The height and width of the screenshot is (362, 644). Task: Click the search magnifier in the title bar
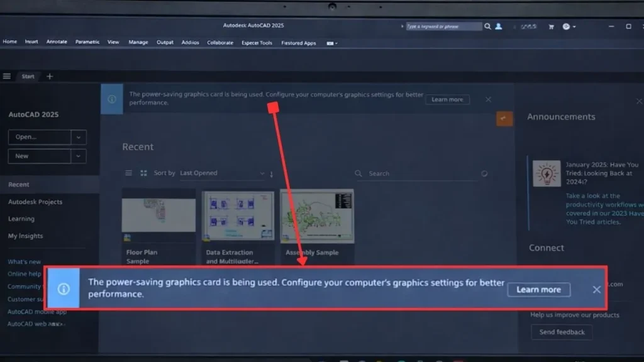(487, 26)
